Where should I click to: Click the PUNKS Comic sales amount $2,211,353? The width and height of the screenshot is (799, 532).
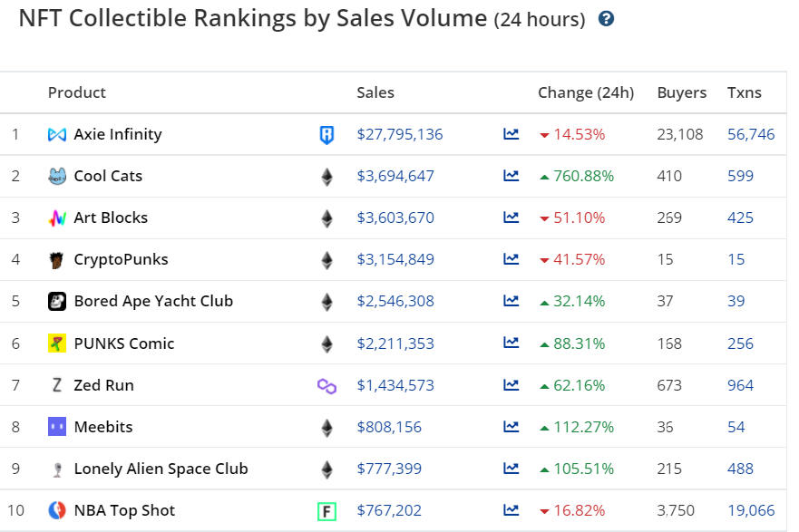[x=395, y=343]
